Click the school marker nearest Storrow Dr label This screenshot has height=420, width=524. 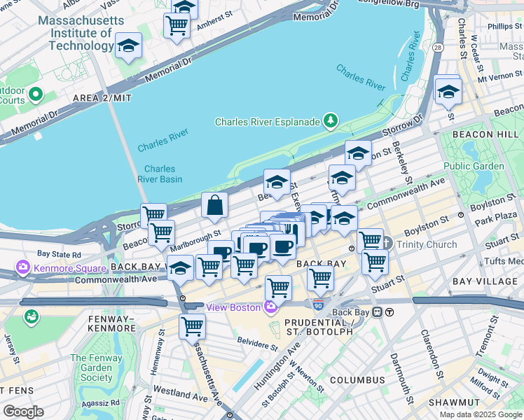pyautogui.click(x=358, y=155)
